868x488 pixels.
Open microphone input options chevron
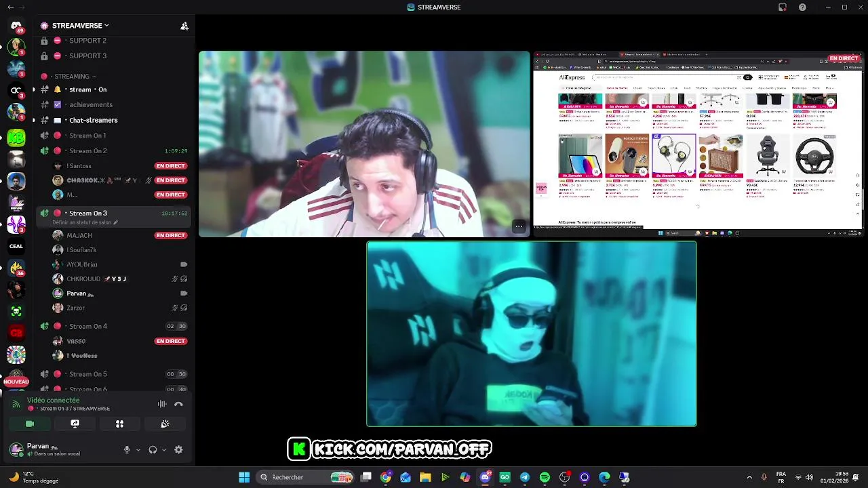[138, 449]
